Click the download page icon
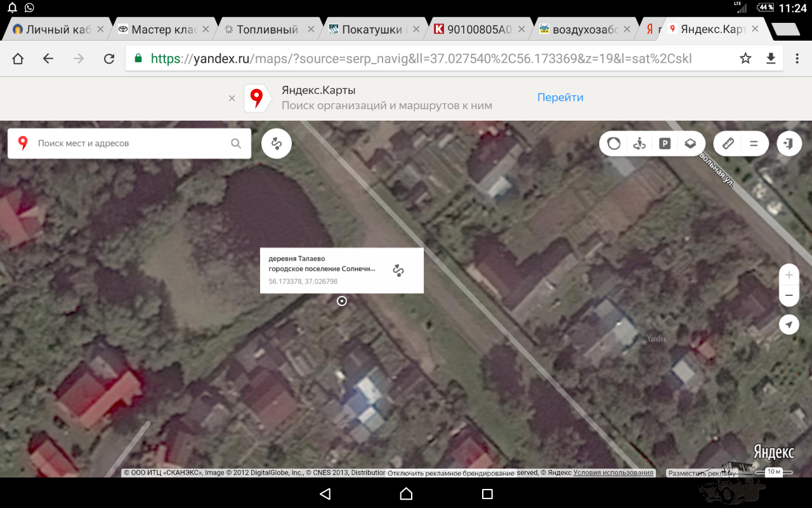 771,59
